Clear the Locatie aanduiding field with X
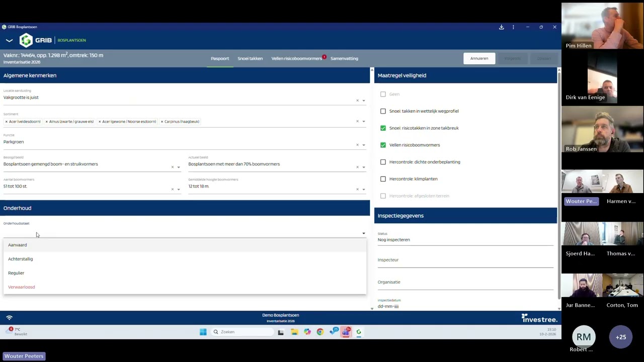 357,101
